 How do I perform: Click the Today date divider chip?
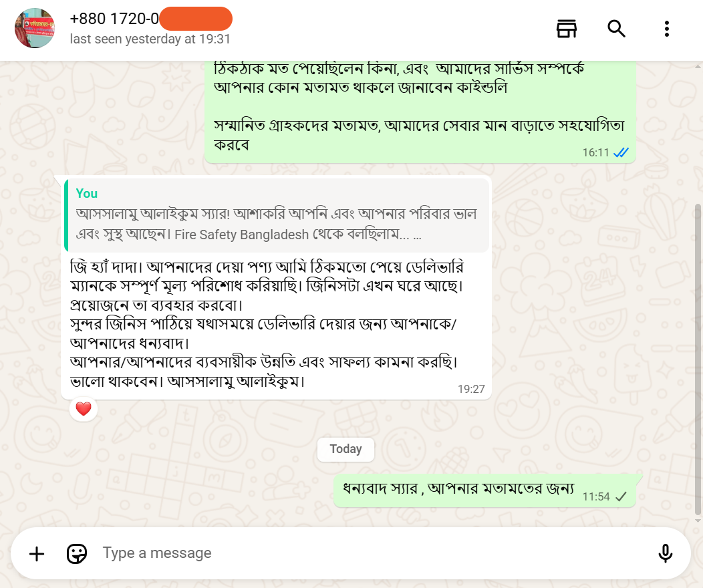coord(345,449)
